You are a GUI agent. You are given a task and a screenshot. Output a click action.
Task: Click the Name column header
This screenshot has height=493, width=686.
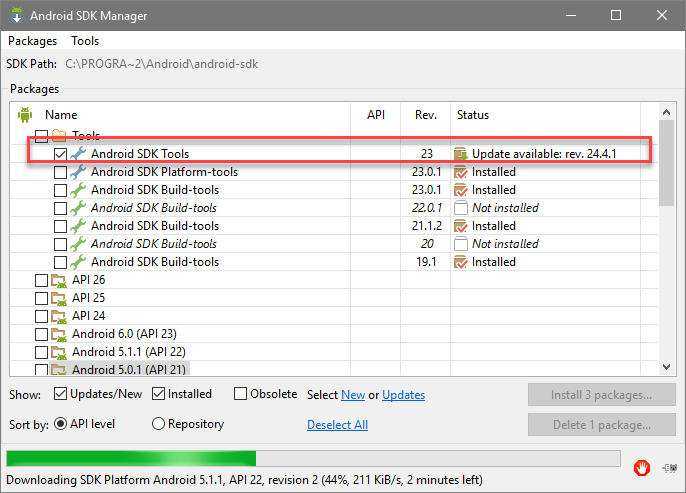[x=61, y=115]
